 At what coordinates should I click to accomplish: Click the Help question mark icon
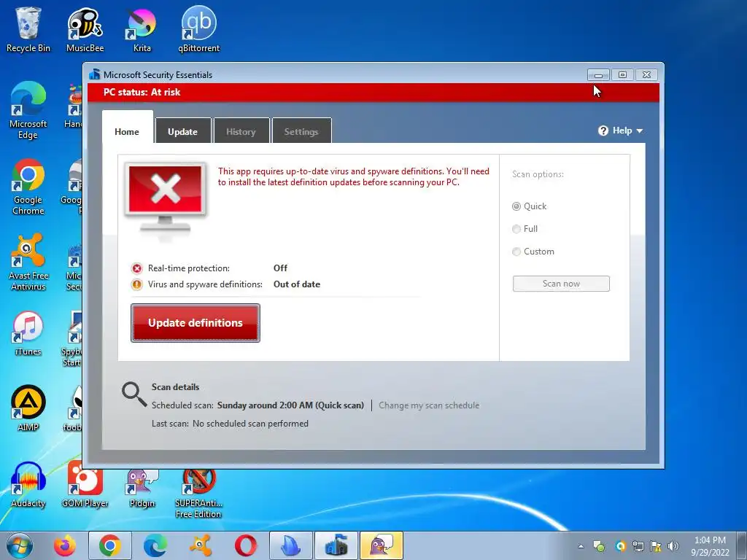(x=603, y=131)
